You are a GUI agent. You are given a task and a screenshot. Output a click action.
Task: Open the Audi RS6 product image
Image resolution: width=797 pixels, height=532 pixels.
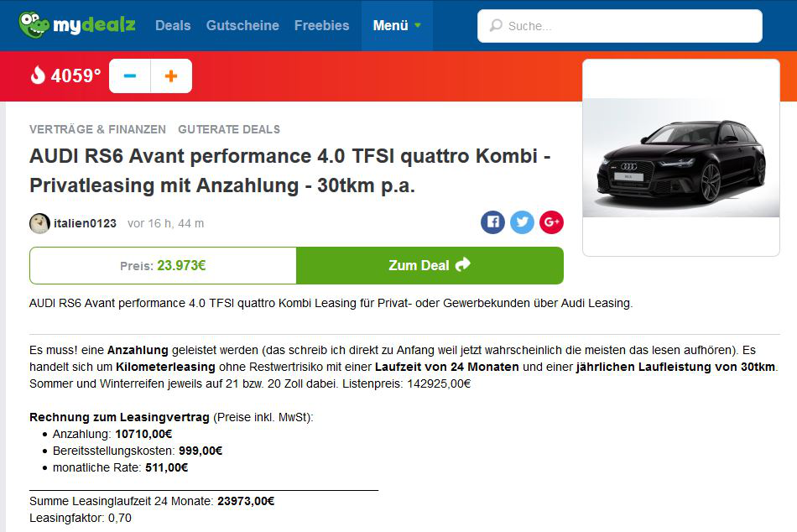point(680,159)
